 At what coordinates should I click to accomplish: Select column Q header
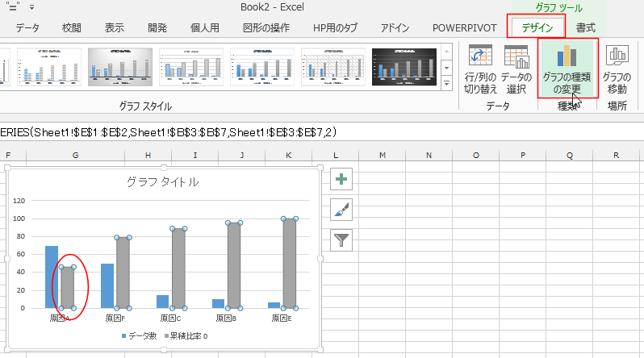pos(570,155)
